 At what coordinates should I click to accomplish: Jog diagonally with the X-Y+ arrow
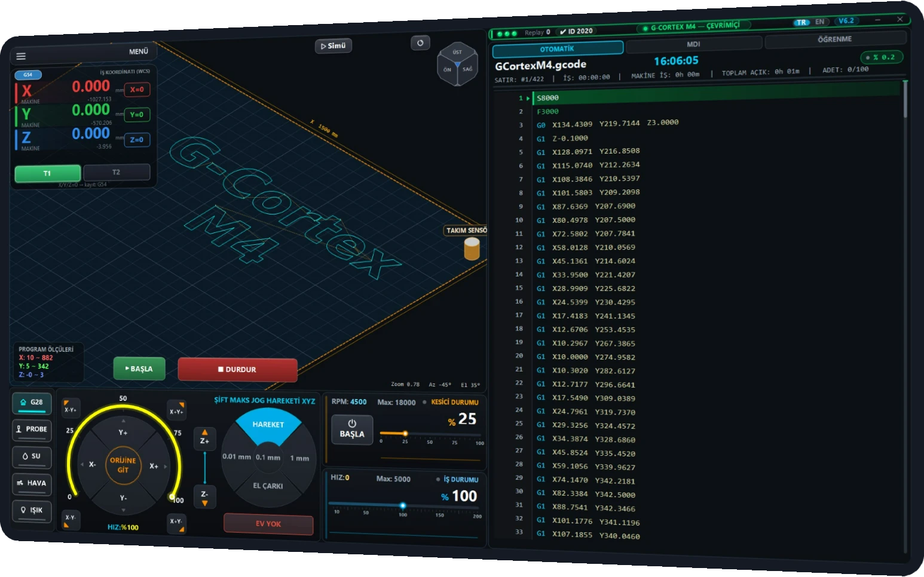(70, 408)
